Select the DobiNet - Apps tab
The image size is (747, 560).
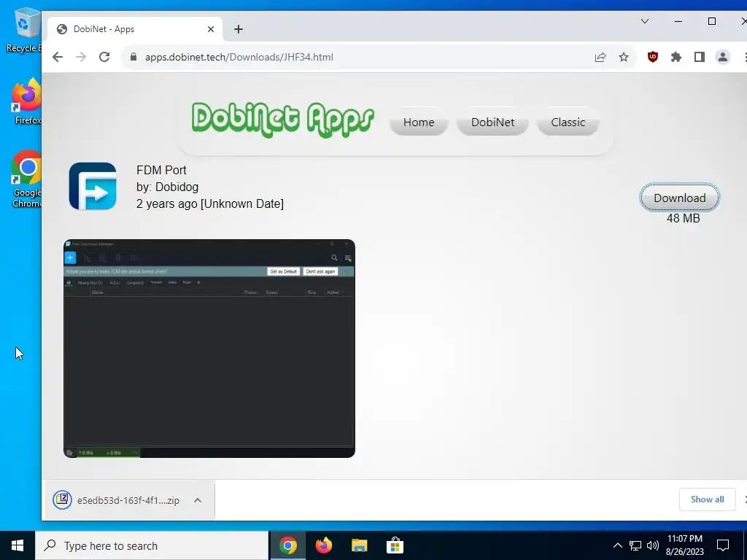click(x=135, y=29)
